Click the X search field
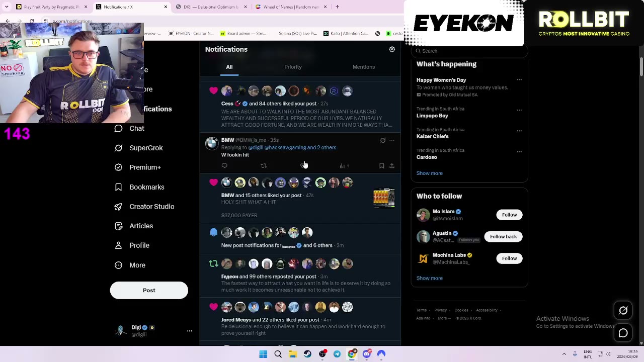Screen dimensions: 644x362 coord(469,51)
